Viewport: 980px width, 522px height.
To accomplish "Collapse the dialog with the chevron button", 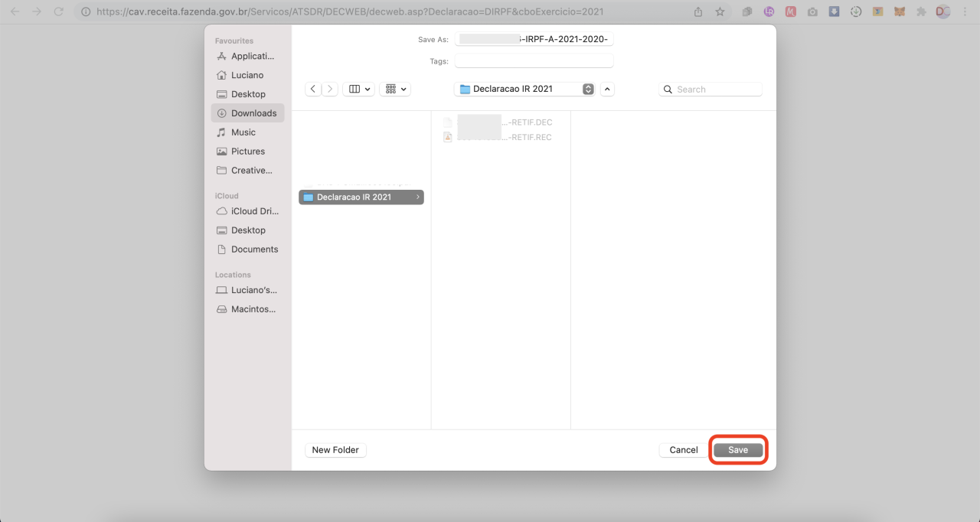I will pos(607,89).
